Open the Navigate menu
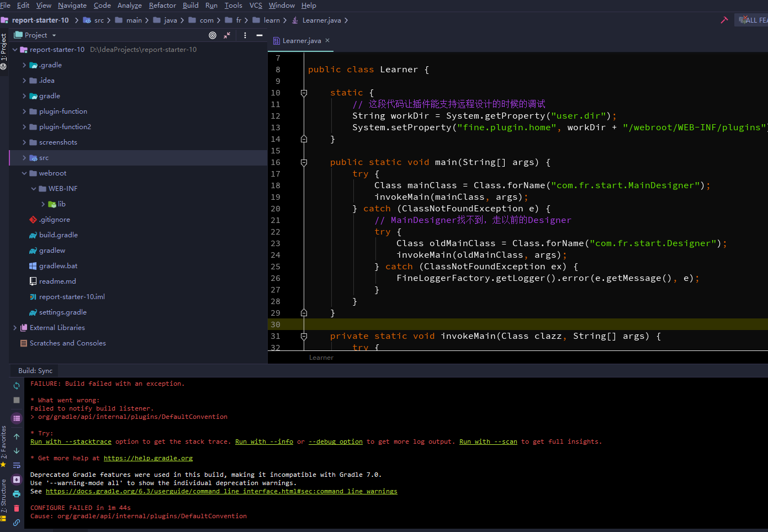Screen dimensions: 768x532 [72, 6]
